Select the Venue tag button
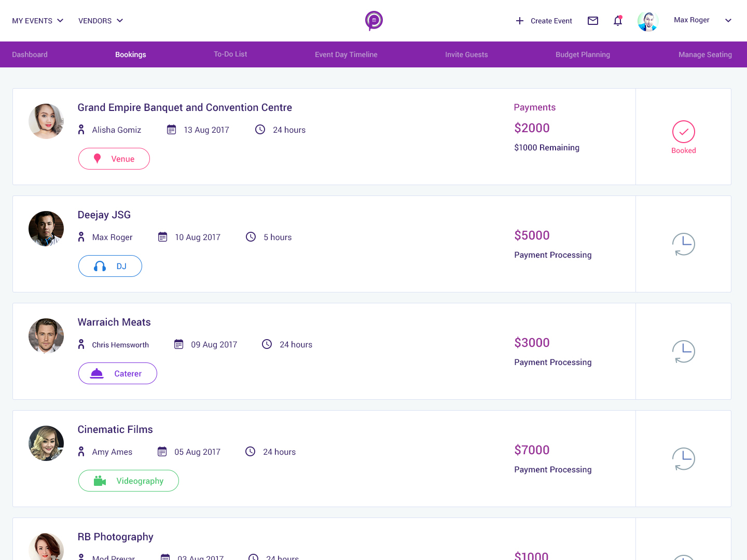This screenshot has height=560, width=747. 114,159
